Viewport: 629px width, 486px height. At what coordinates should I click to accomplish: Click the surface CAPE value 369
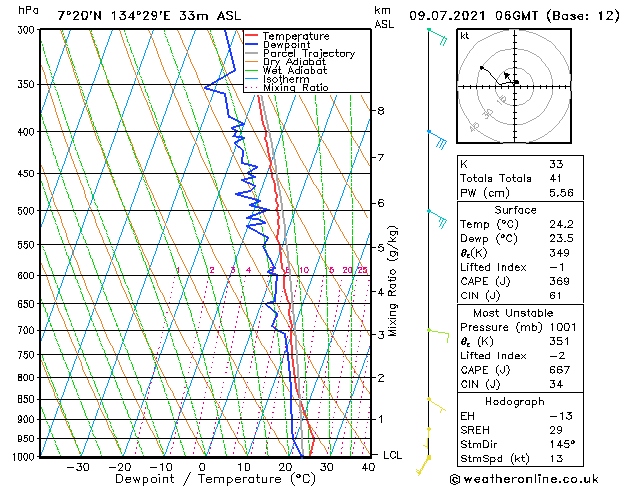[559, 281]
